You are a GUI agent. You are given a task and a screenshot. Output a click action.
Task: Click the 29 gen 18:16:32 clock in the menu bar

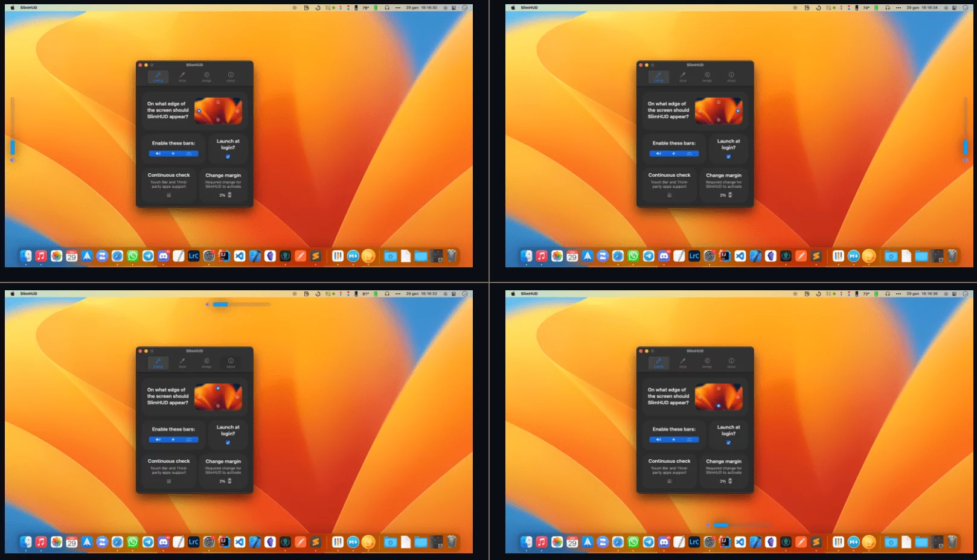click(x=421, y=294)
